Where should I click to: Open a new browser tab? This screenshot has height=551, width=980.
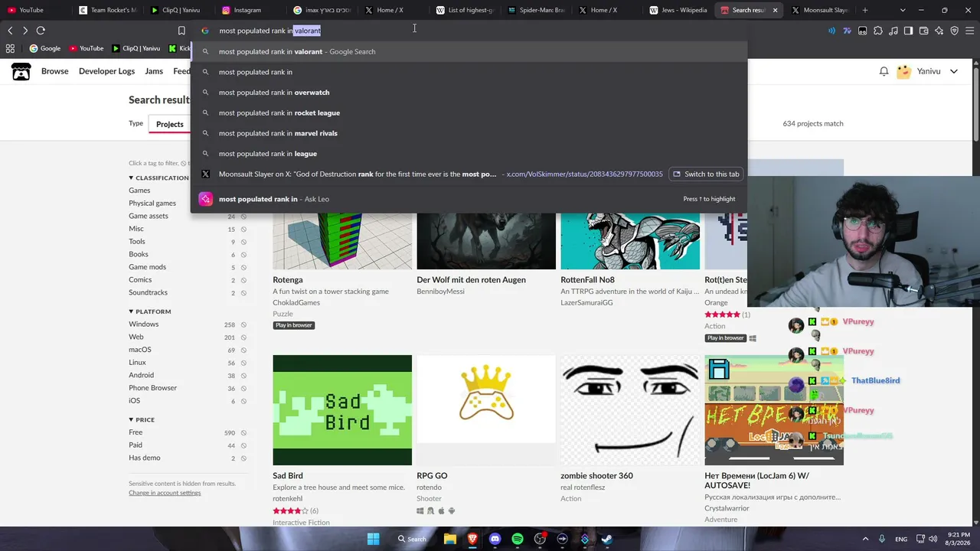pos(865,10)
